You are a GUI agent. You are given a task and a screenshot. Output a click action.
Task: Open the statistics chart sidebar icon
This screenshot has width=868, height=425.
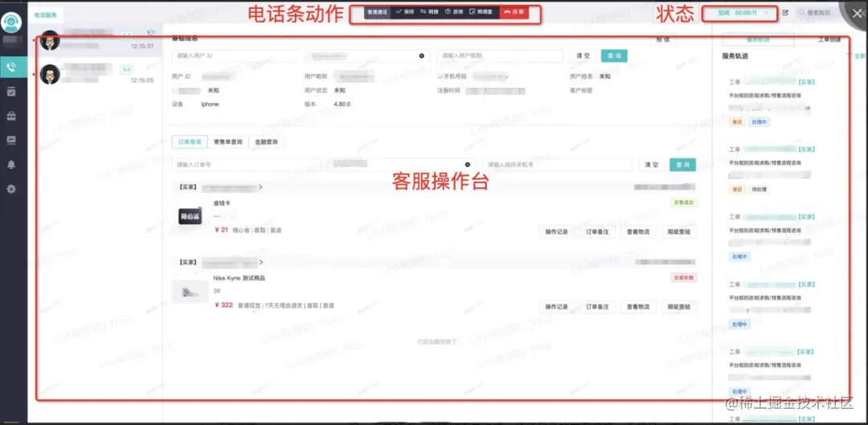[x=11, y=140]
